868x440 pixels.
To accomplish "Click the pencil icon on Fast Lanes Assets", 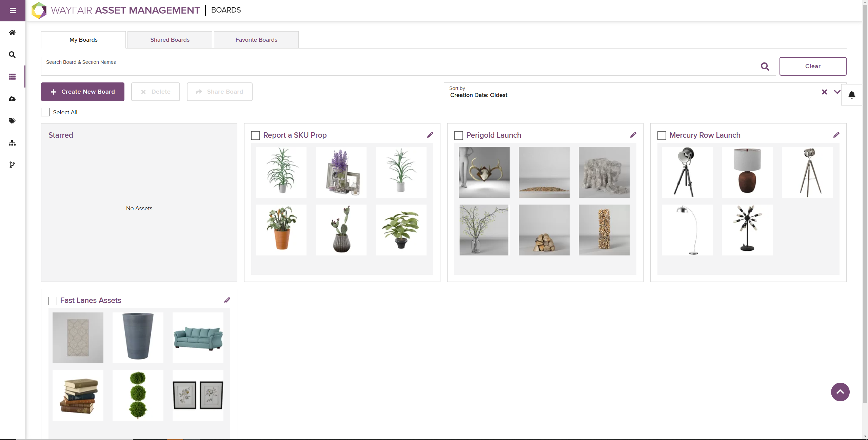I will click(x=227, y=300).
